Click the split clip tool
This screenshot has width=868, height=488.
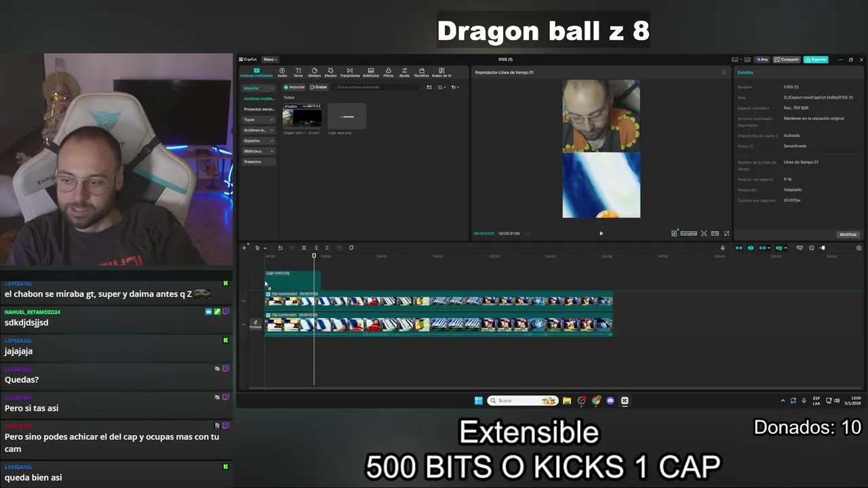(x=304, y=248)
